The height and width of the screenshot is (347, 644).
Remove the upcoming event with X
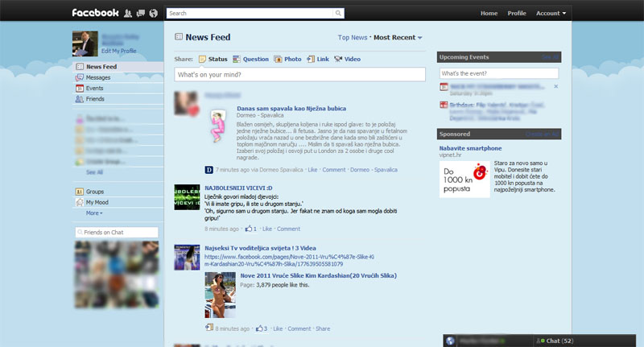pos(555,86)
